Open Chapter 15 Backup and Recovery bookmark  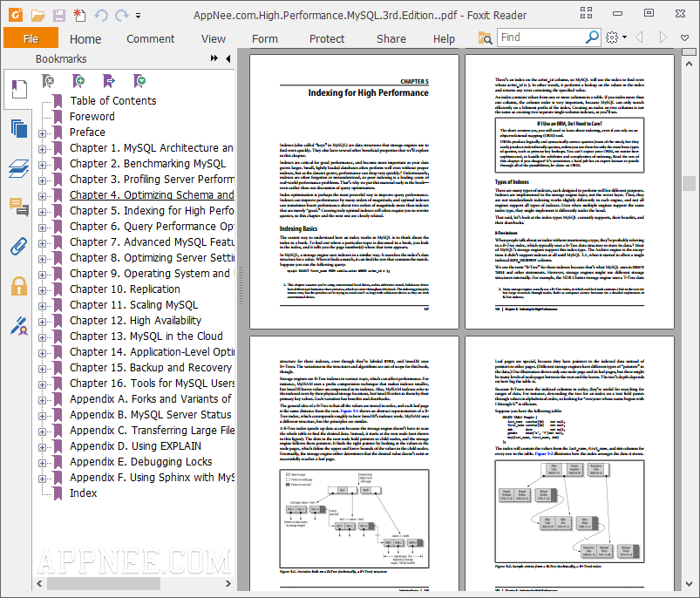click(x=151, y=368)
